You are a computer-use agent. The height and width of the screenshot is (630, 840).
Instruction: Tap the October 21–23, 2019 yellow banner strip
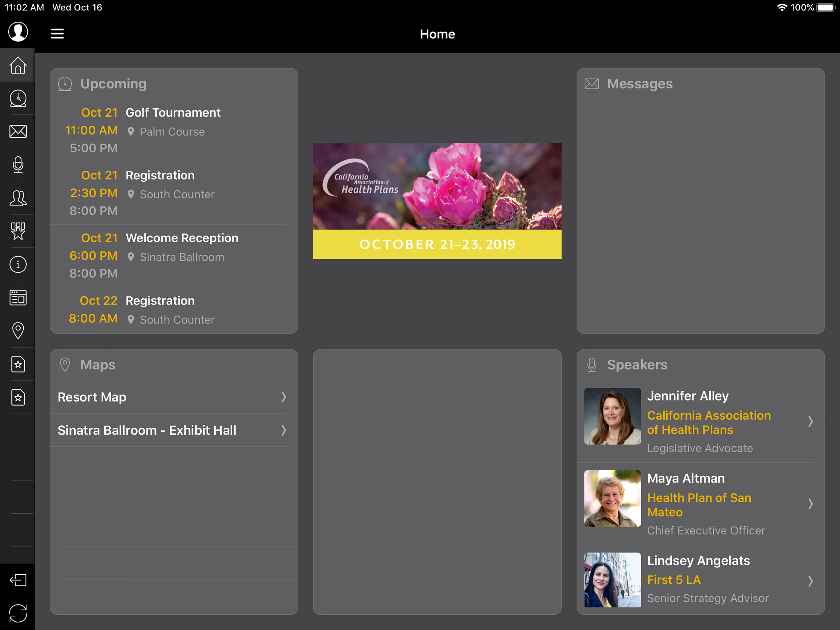(437, 244)
